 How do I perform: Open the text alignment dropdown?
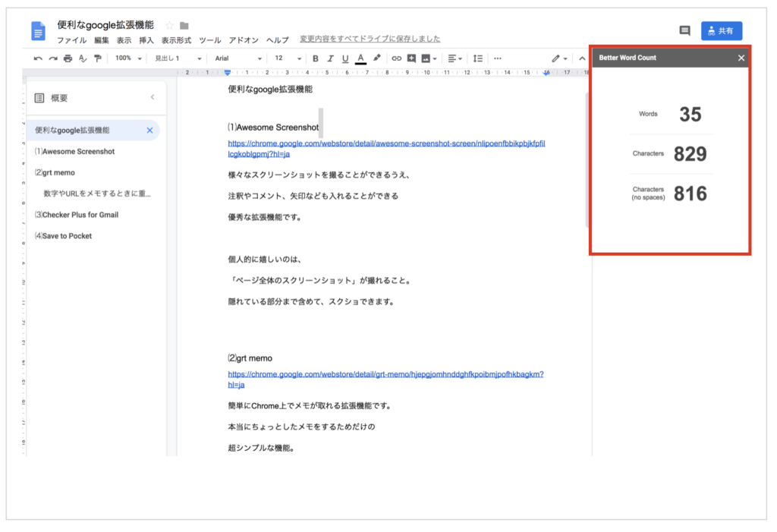(455, 58)
